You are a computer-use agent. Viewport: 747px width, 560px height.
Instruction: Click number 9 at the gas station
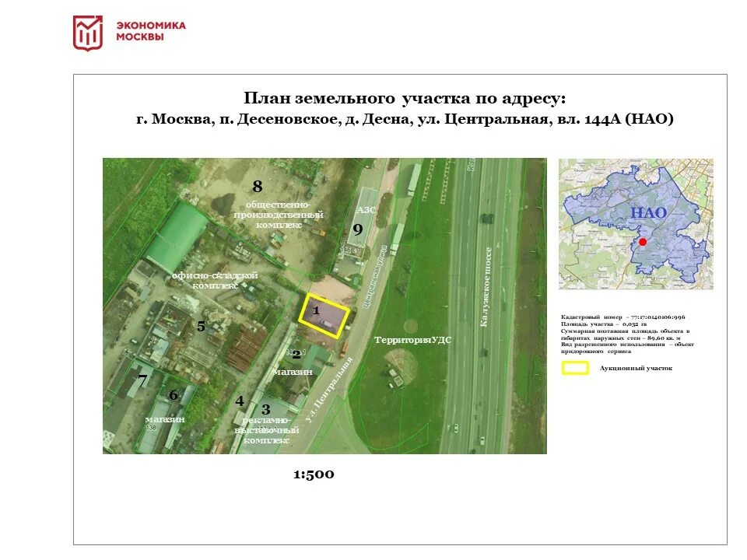[x=358, y=229]
